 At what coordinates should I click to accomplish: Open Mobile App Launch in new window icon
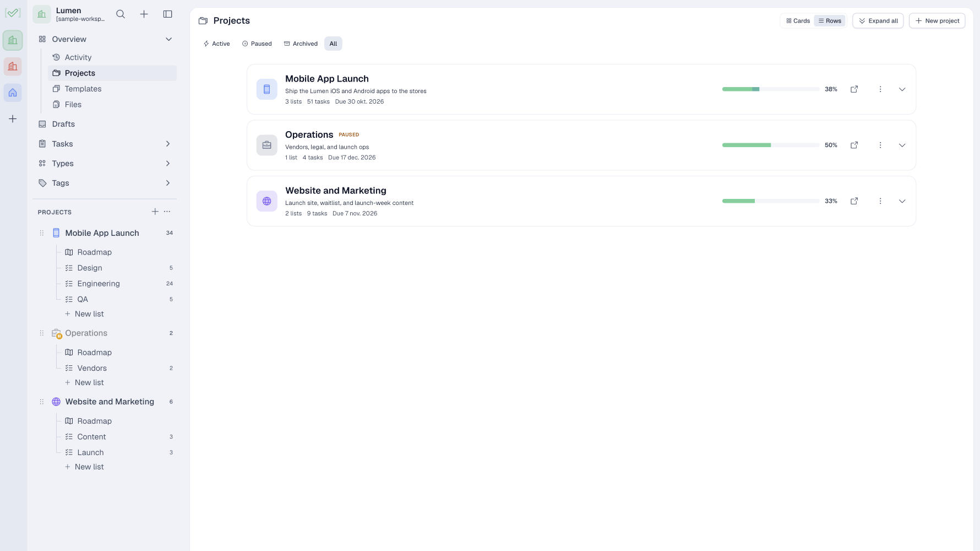pos(854,89)
